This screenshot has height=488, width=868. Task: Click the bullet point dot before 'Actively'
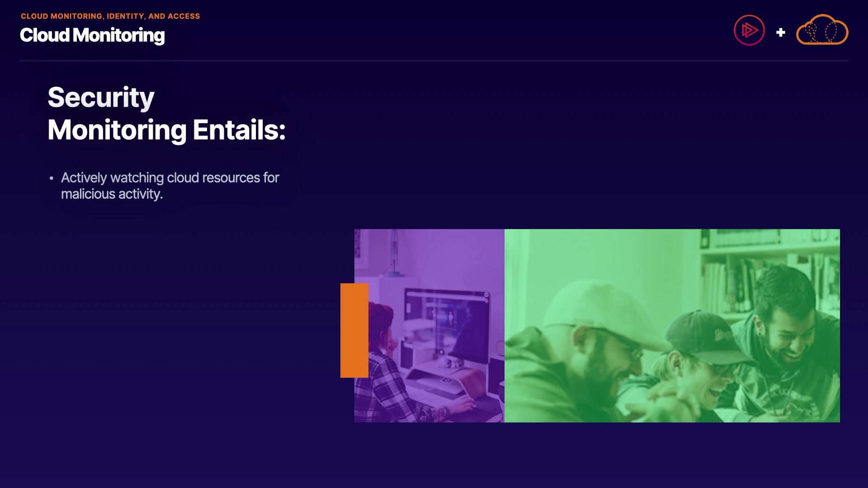(52, 178)
